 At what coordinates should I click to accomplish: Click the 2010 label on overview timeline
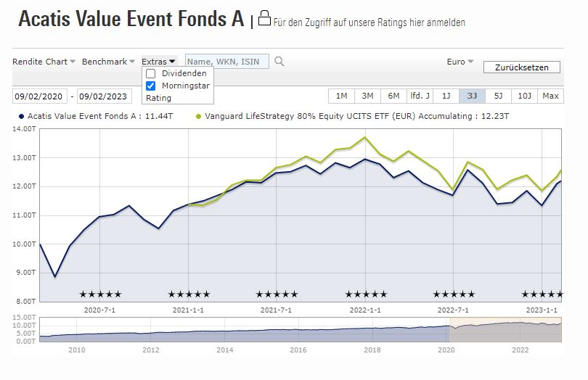[x=76, y=350]
